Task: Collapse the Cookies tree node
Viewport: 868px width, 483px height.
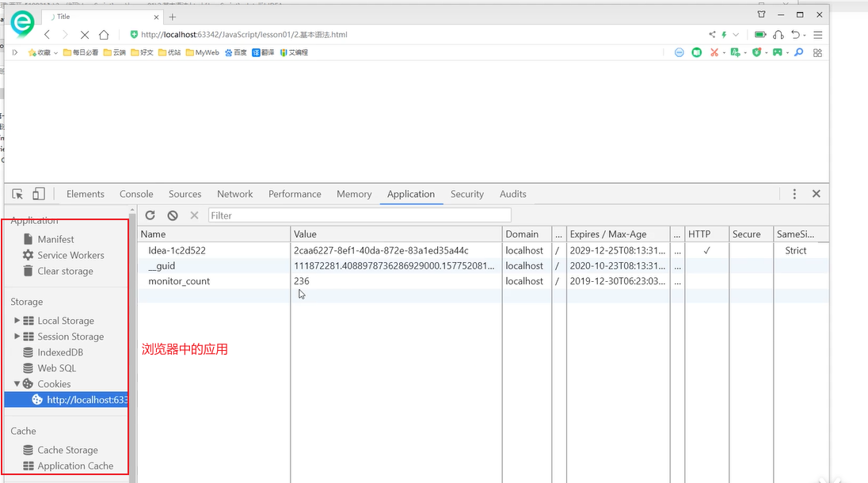Action: pyautogui.click(x=17, y=384)
